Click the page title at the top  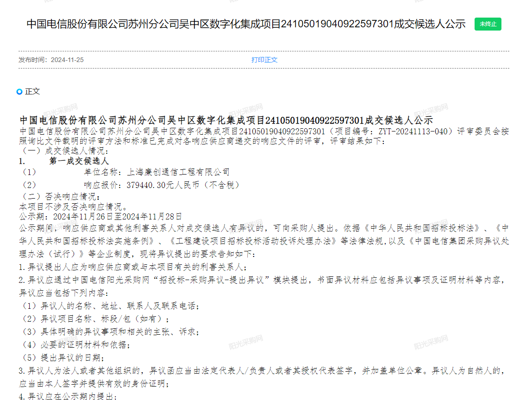pyautogui.click(x=246, y=24)
